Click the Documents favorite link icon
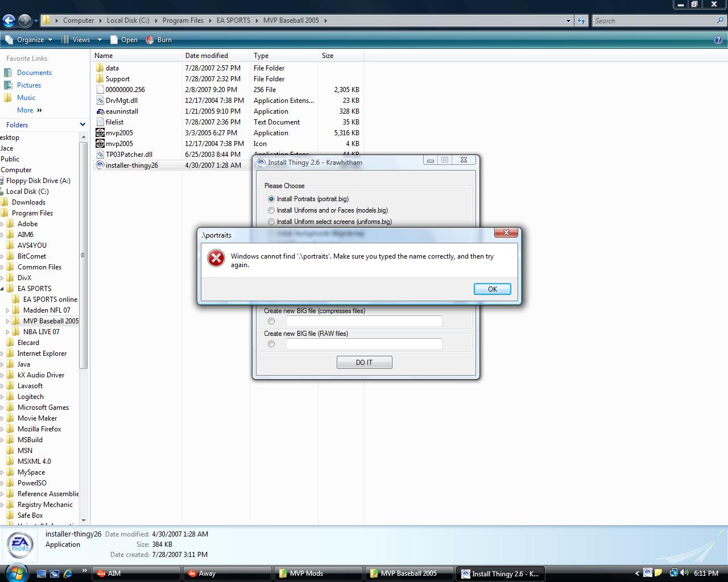Image resolution: width=728 pixels, height=582 pixels. coord(8,73)
